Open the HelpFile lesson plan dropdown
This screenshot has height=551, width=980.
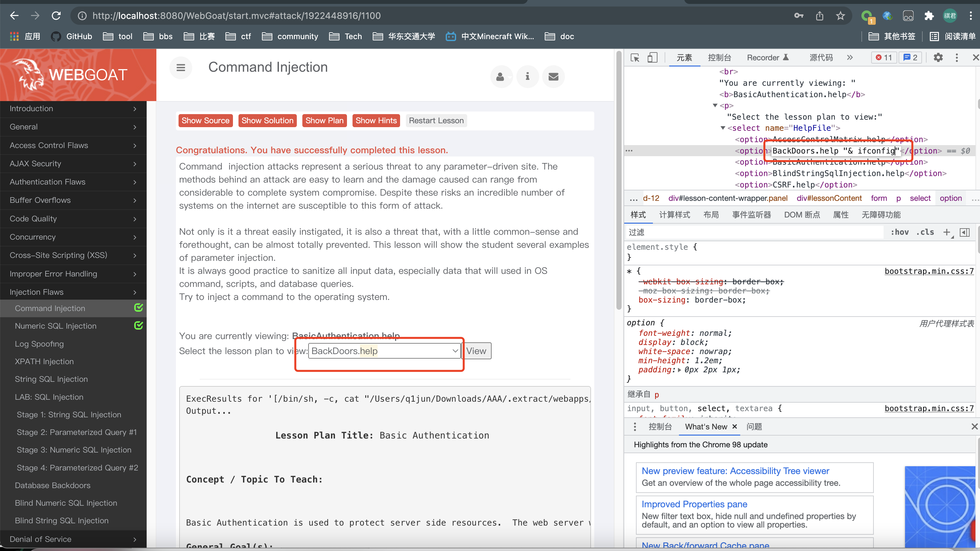[x=385, y=351]
